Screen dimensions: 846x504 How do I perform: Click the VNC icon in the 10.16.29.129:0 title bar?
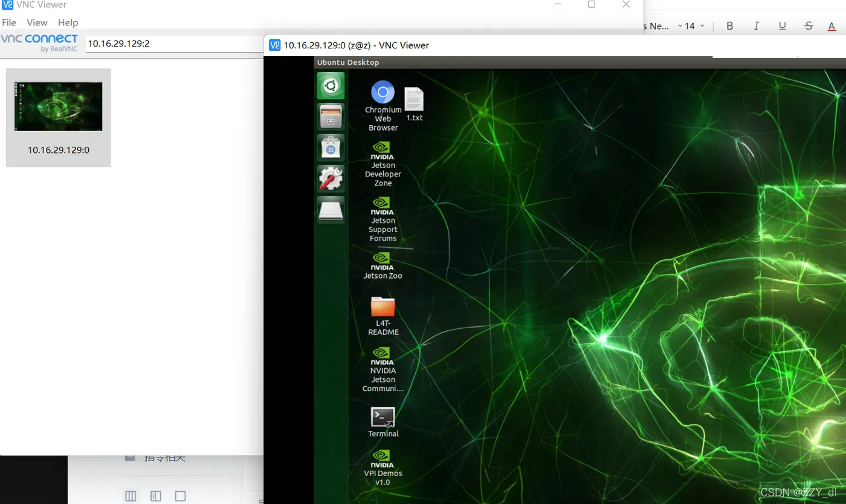point(275,45)
